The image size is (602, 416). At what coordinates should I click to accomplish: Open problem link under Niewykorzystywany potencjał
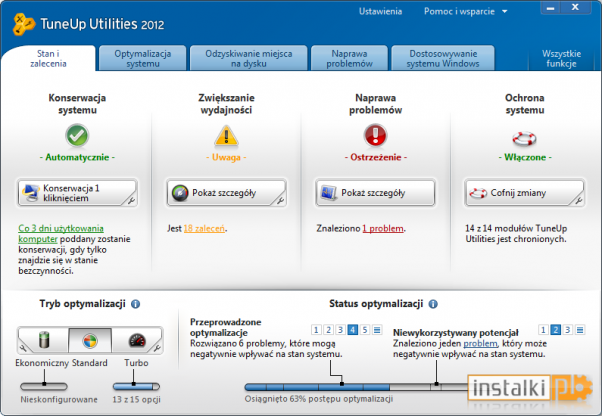click(x=480, y=343)
